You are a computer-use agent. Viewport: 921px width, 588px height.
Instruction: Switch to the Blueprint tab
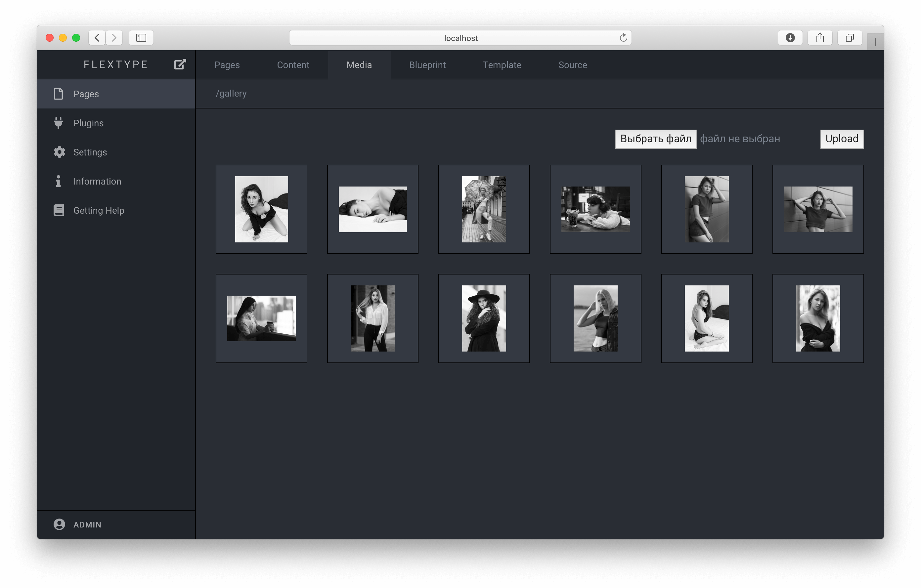pos(427,65)
